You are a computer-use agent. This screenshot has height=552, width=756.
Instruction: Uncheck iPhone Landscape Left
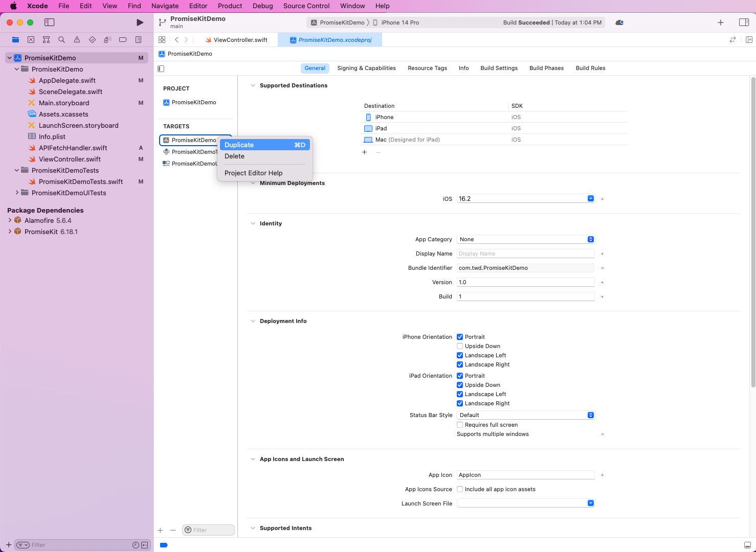coord(460,355)
